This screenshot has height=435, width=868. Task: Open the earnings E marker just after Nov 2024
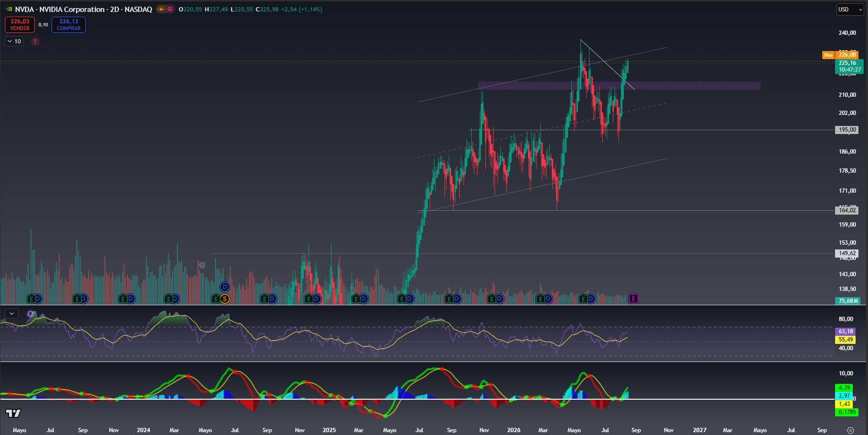coord(309,299)
